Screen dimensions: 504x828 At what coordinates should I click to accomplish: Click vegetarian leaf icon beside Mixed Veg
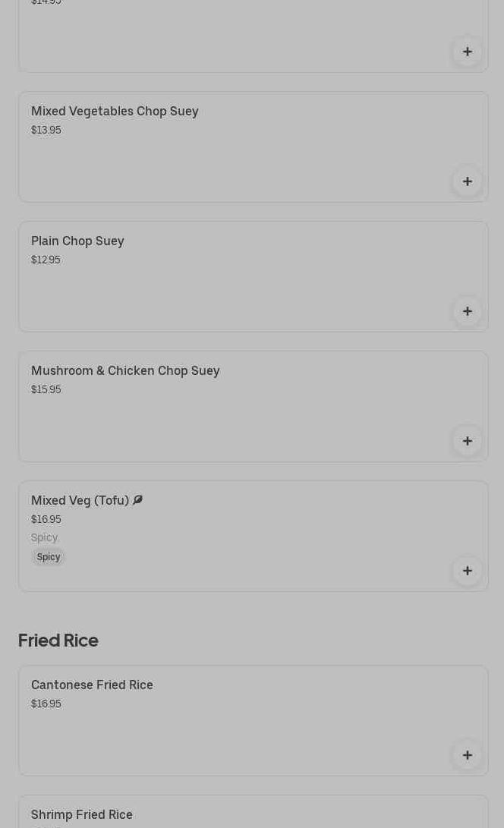click(137, 500)
